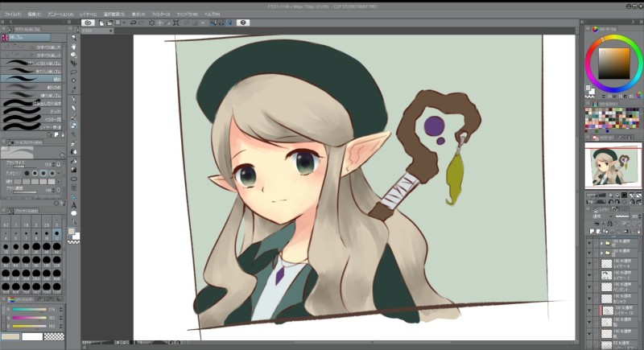
Task: Toggle visibility of the second folder layer
Action: pos(590,253)
